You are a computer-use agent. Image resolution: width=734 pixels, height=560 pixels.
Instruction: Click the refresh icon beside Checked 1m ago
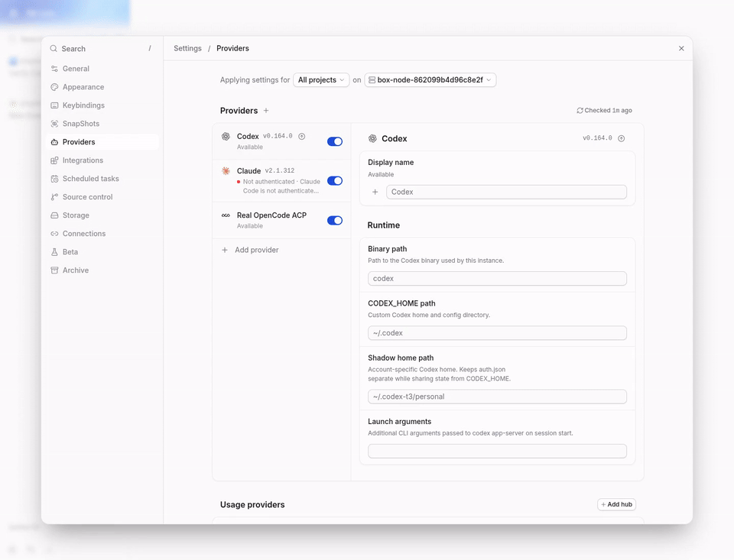coord(580,111)
